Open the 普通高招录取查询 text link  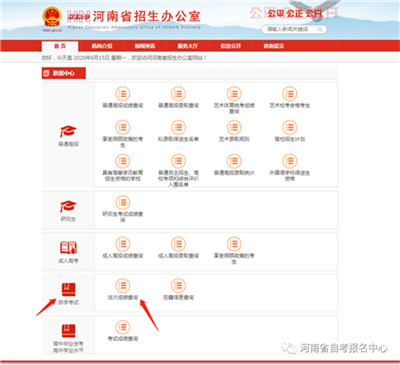tap(178, 105)
